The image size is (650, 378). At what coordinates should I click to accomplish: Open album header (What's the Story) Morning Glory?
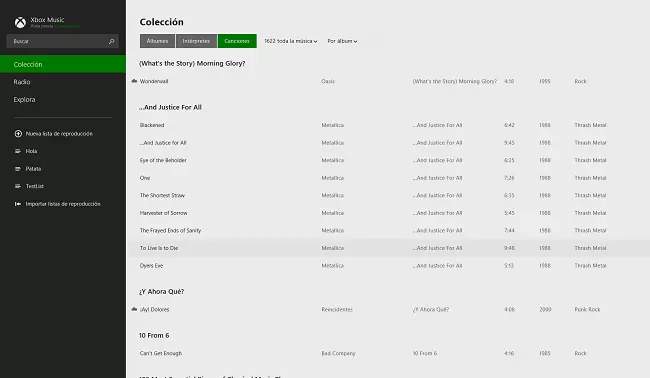click(x=192, y=63)
